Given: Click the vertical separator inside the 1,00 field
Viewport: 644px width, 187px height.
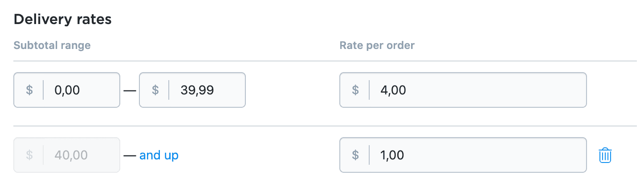Looking at the screenshot, I should tap(369, 155).
